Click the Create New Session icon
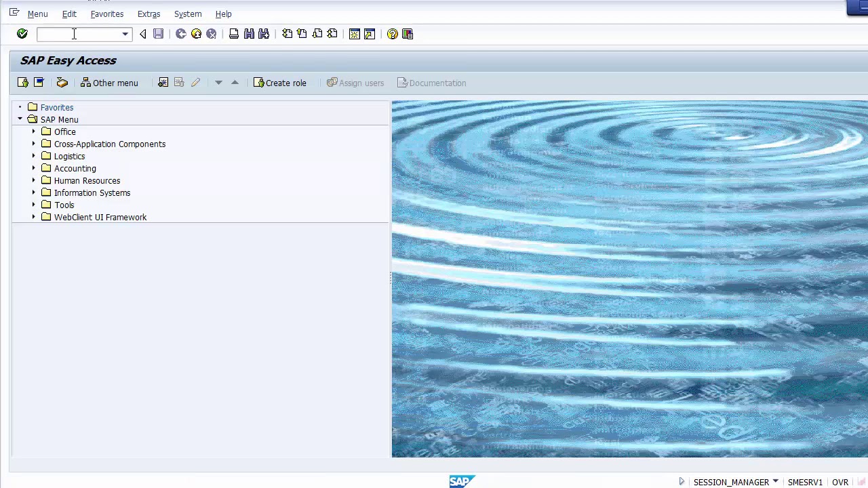The image size is (868, 488). click(355, 34)
